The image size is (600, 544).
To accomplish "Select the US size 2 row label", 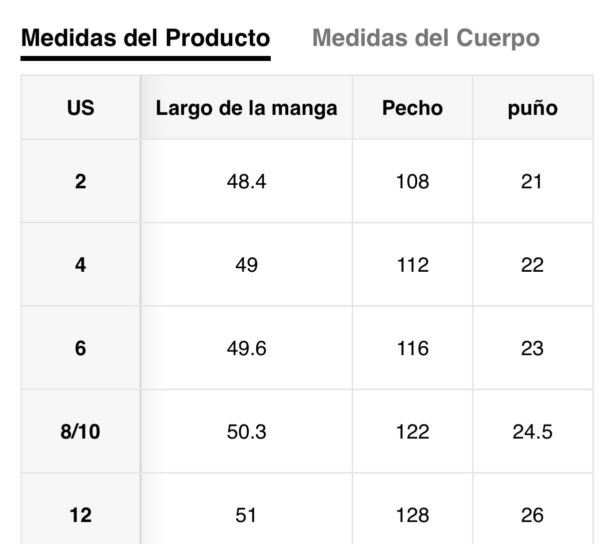I will (81, 182).
